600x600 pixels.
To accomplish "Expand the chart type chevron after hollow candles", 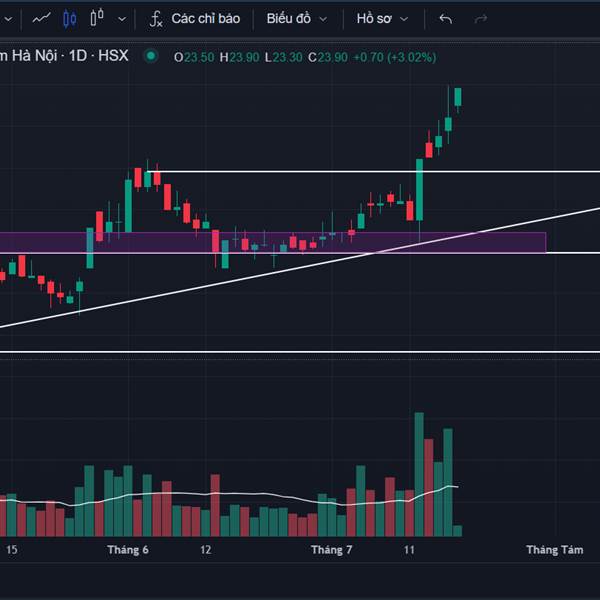I will pyautogui.click(x=122, y=19).
